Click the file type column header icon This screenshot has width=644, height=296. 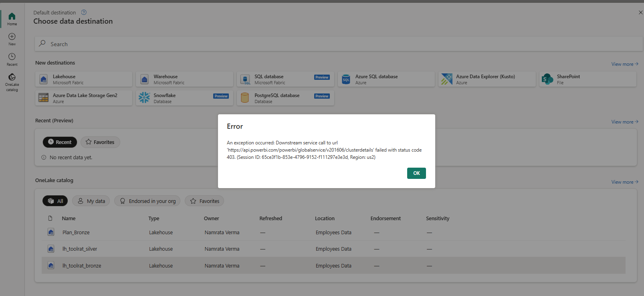(x=50, y=218)
